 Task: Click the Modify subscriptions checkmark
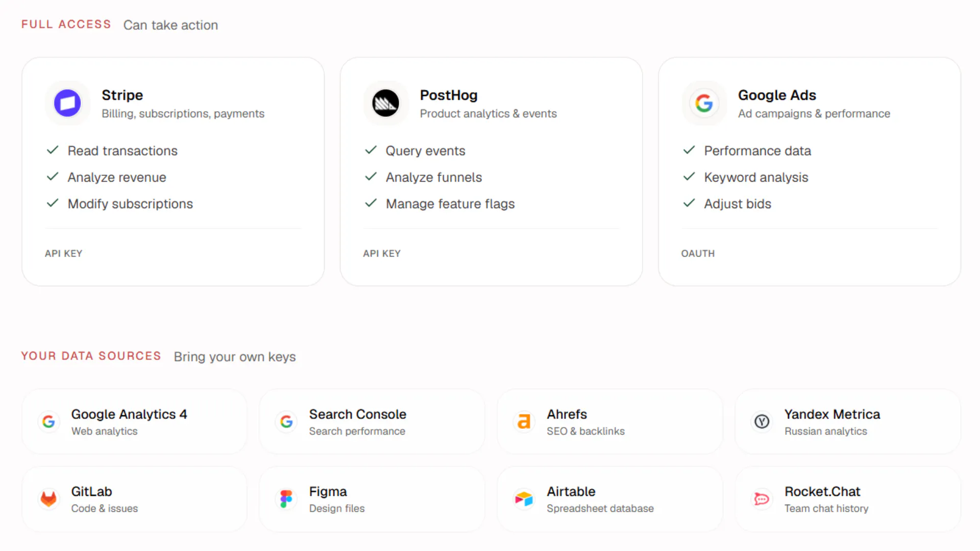[53, 203]
